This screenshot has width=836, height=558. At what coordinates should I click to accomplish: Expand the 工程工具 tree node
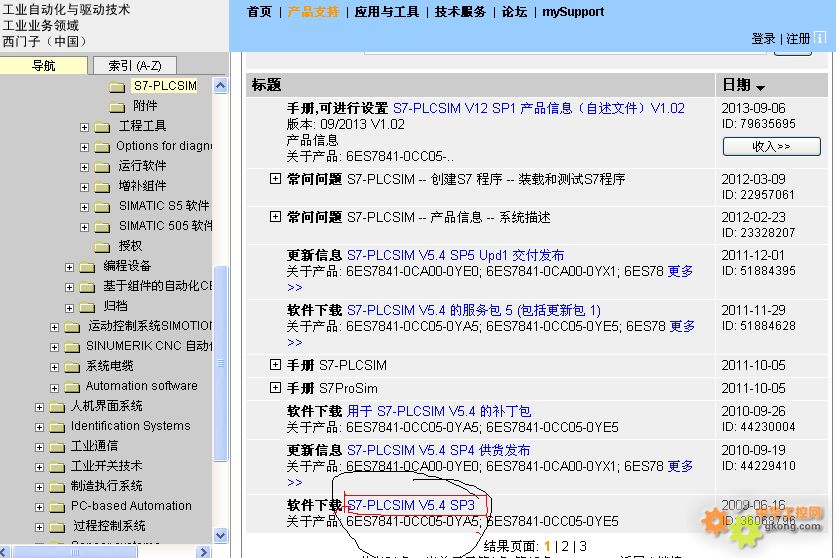(84, 127)
